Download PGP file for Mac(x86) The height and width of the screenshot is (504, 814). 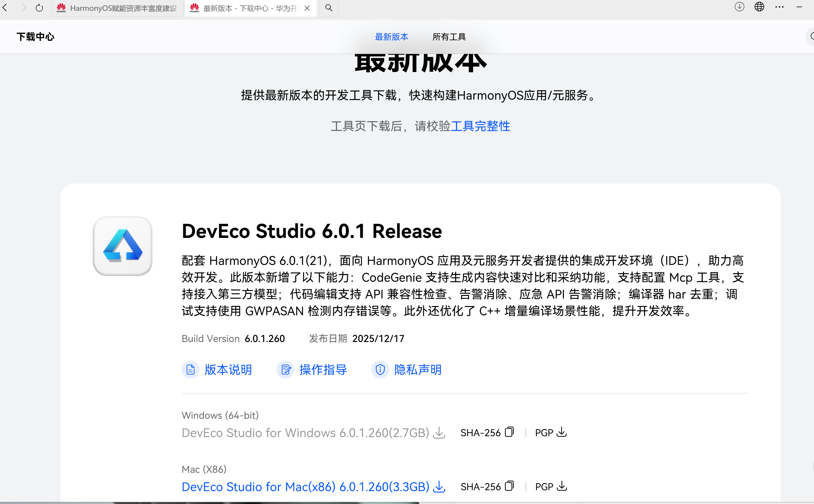(x=562, y=486)
